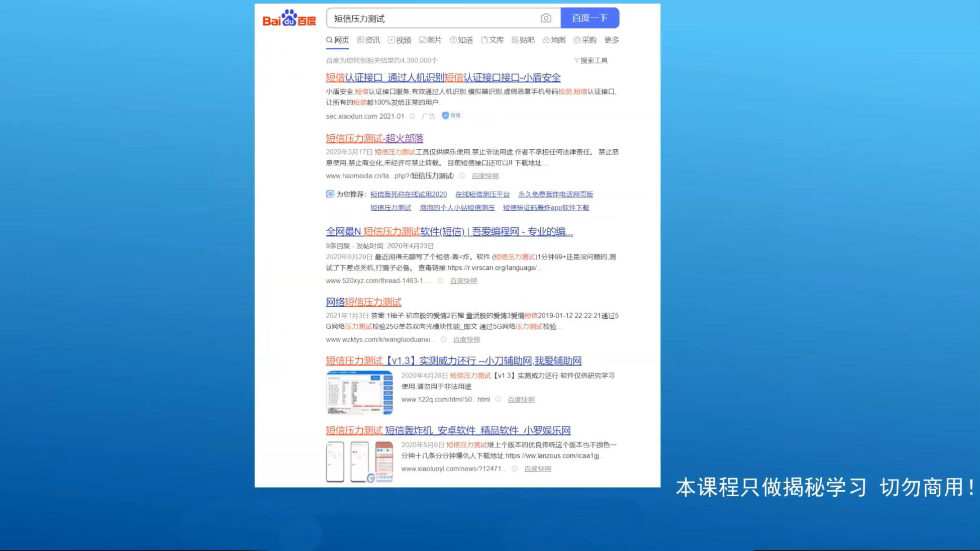The height and width of the screenshot is (551, 980).
Task: Open result 短信压力测试-超火部落
Action: click(374, 138)
